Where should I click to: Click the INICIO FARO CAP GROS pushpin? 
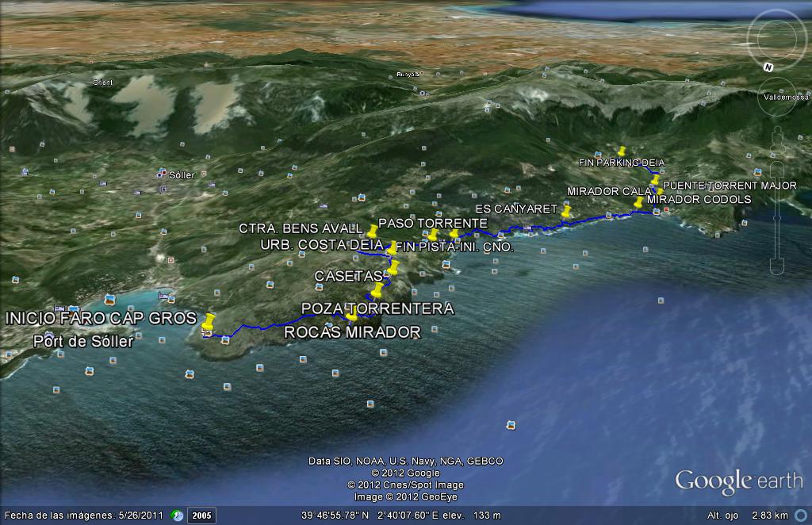click(209, 323)
